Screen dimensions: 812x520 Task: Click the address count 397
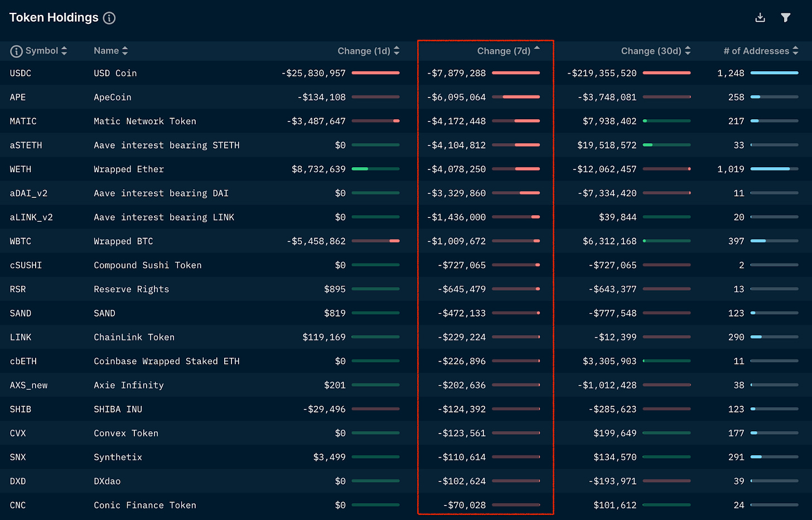pyautogui.click(x=736, y=241)
